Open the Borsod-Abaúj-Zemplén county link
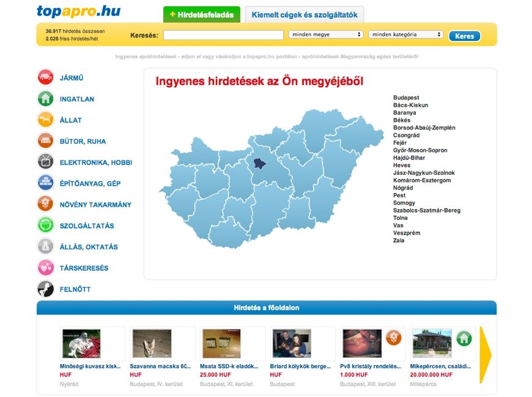532x397 pixels. tap(424, 128)
